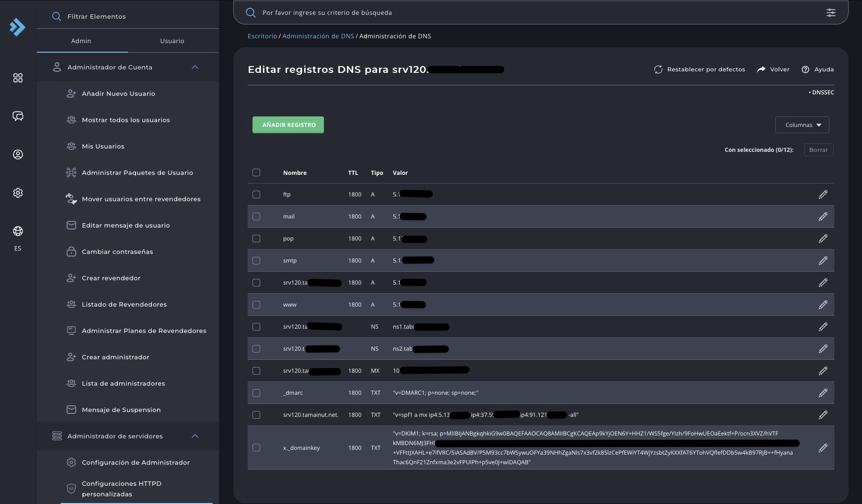Select the ftp record checkbox
Image resolution: width=862 pixels, height=504 pixels.
click(x=256, y=195)
